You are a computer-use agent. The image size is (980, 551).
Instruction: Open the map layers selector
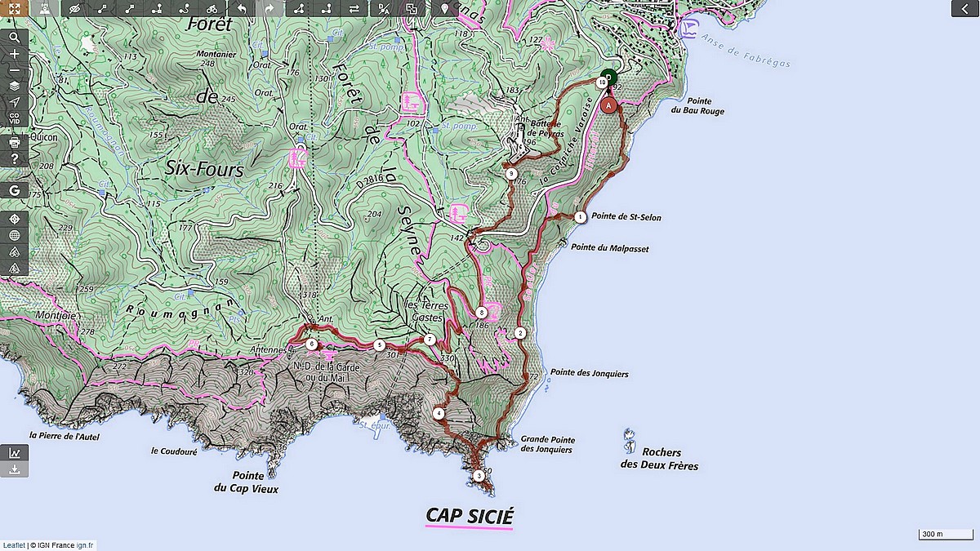[14, 86]
